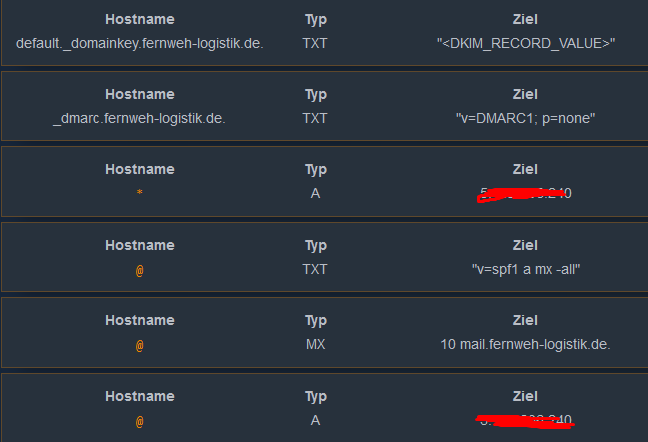Click the @ hostname of the last A record
Image resolution: width=648 pixels, height=442 pixels.
(x=140, y=421)
